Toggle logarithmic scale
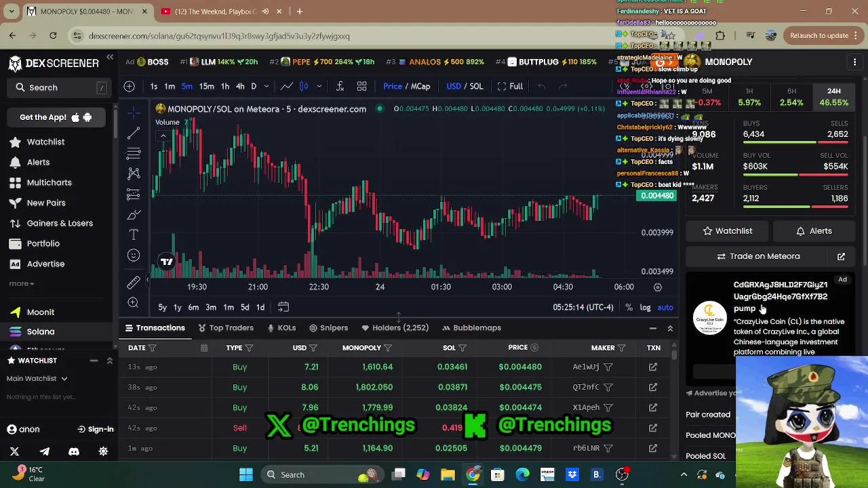The width and height of the screenshot is (868, 488). [645, 307]
